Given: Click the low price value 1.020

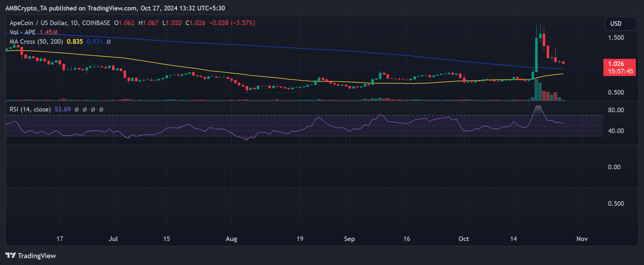Looking at the screenshot, I should click(x=174, y=23).
